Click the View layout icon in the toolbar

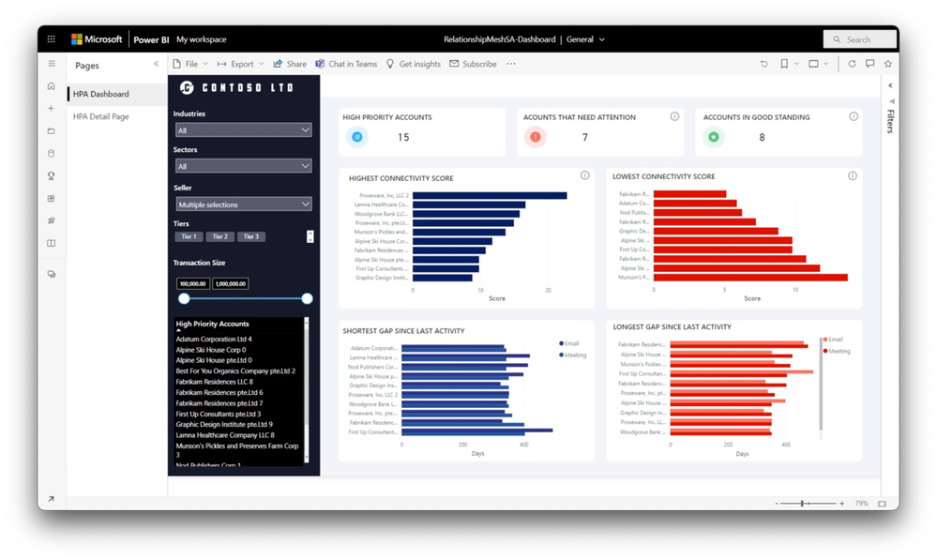[x=813, y=64]
